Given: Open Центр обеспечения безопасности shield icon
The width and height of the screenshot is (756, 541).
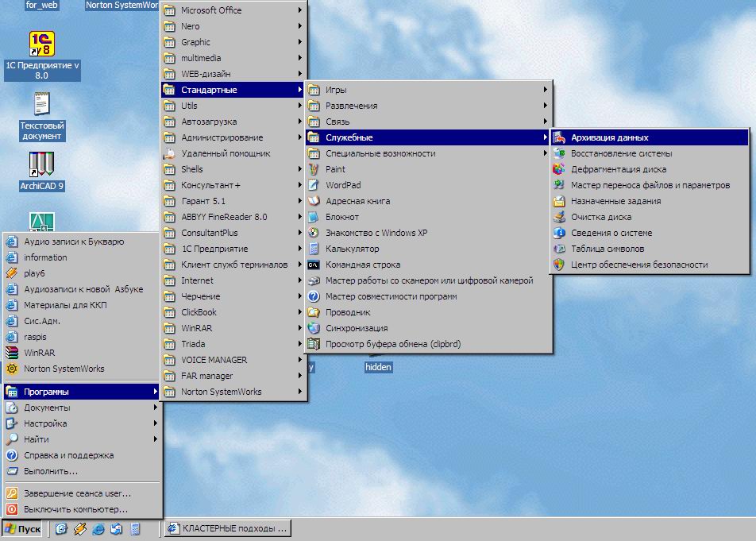Looking at the screenshot, I should tap(559, 265).
